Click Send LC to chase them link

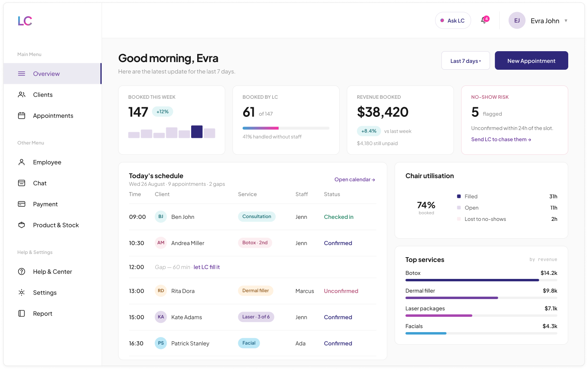coord(501,139)
